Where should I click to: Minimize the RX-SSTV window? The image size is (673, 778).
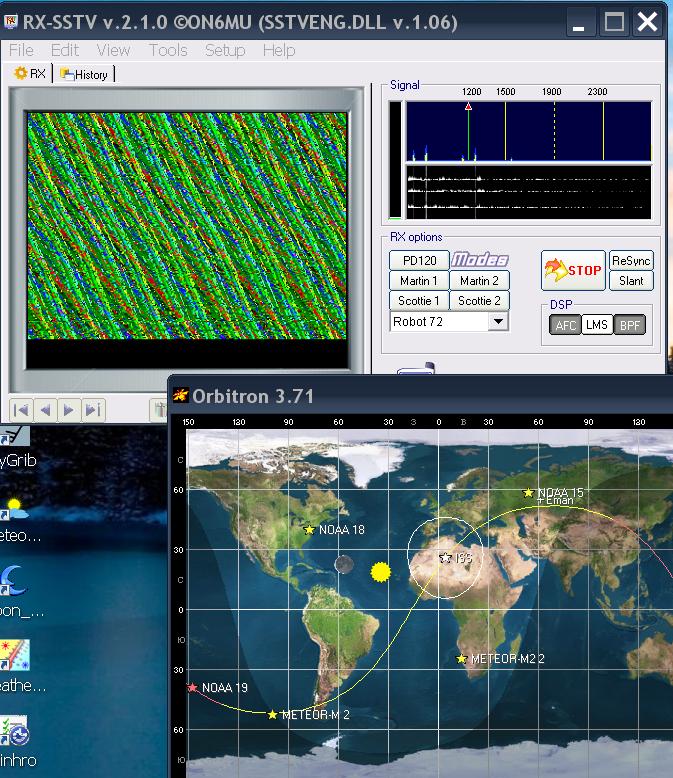[579, 22]
